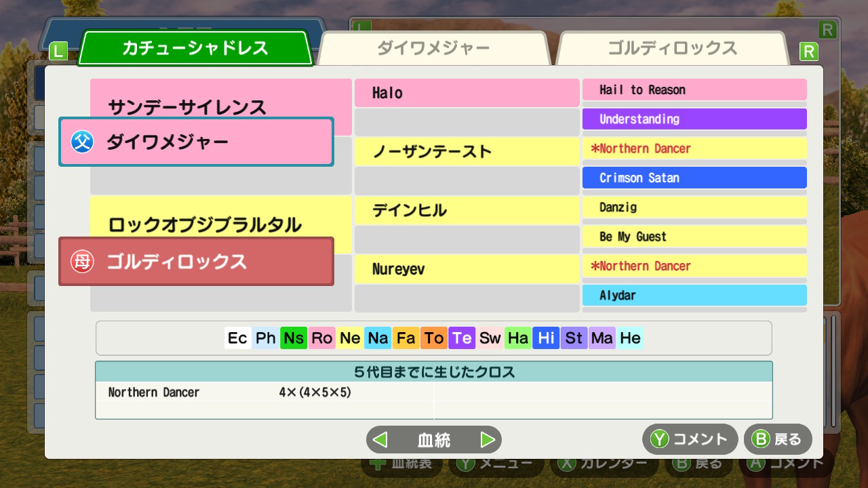Click Hail to Reason ancestor entry
Viewport: 868px width, 488px height.
[694, 89]
